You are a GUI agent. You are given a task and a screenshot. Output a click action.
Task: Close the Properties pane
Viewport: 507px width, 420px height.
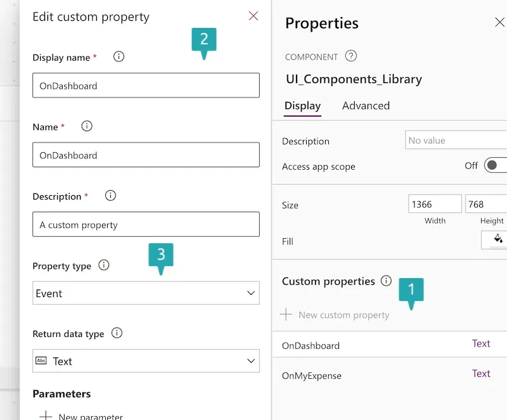[499, 22]
